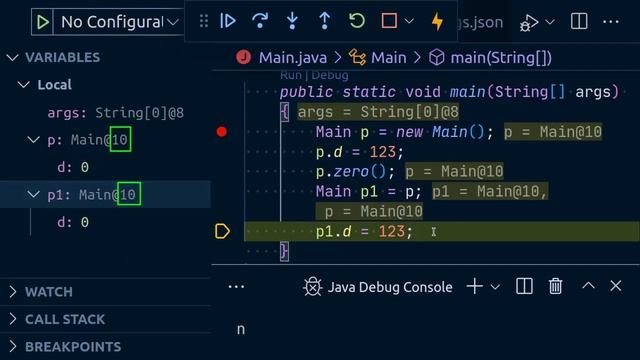This screenshot has width=640, height=360.
Task: Click the yellow current-line debug arrow
Action: pos(222,231)
